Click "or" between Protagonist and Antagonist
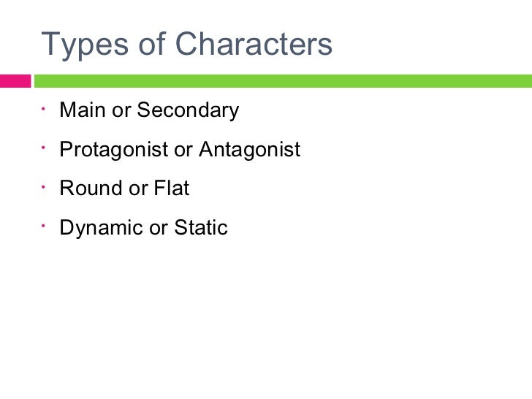 [183, 151]
